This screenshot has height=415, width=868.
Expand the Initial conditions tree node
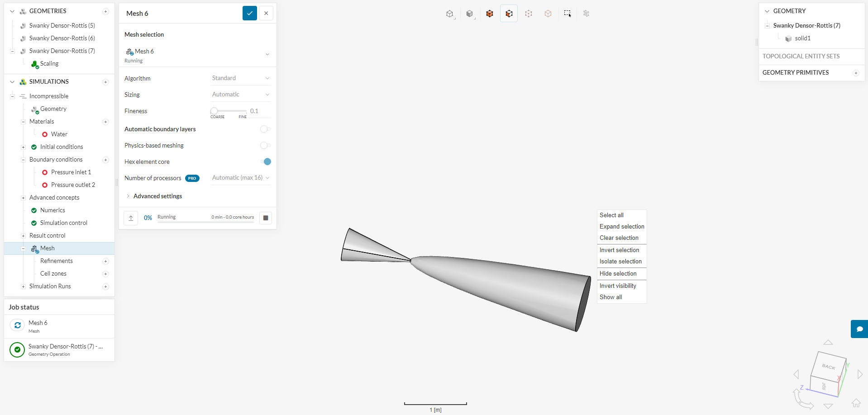[x=23, y=147]
